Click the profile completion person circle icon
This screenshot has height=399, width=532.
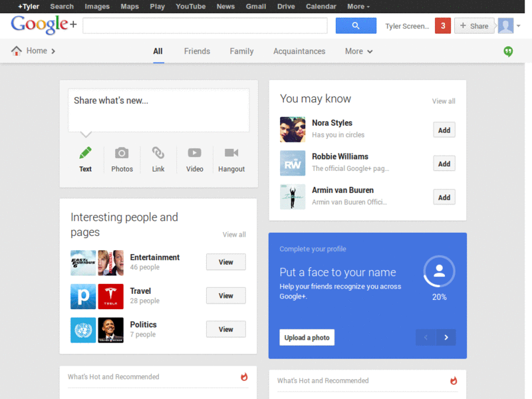tap(439, 271)
